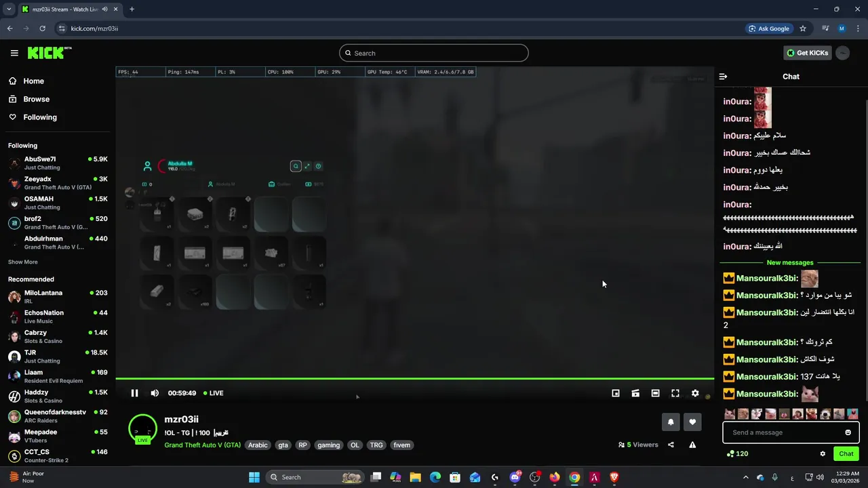Click Get KICKs button
Screen dimensions: 868x488
click(807, 53)
